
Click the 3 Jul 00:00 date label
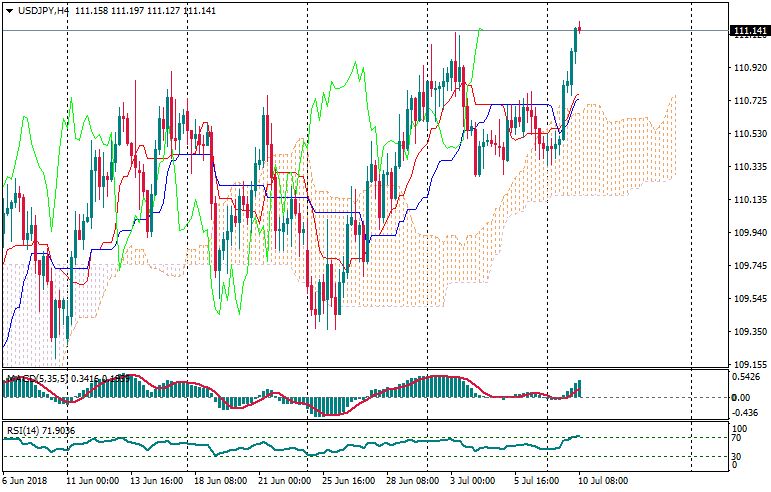(x=474, y=481)
